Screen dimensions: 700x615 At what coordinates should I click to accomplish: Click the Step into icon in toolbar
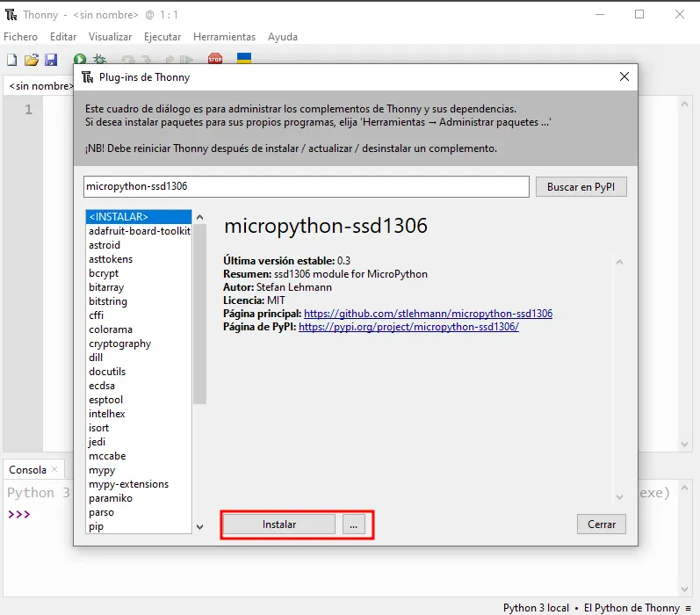point(146,59)
